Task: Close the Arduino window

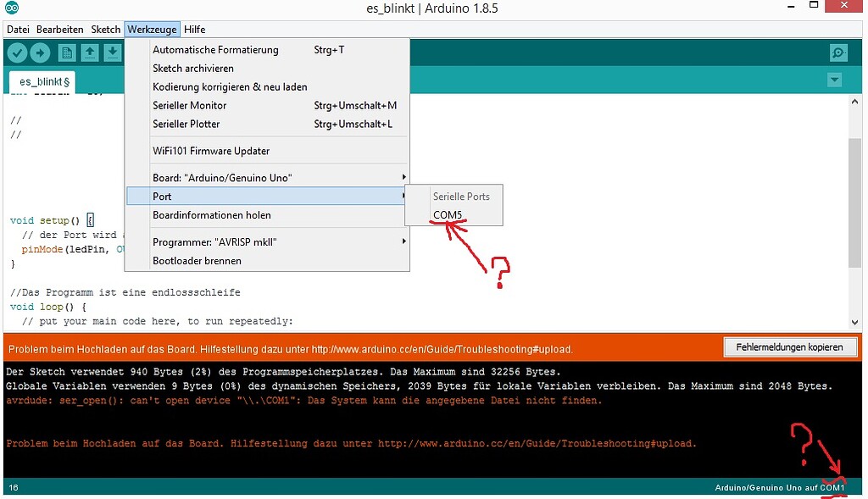Action: [843, 6]
